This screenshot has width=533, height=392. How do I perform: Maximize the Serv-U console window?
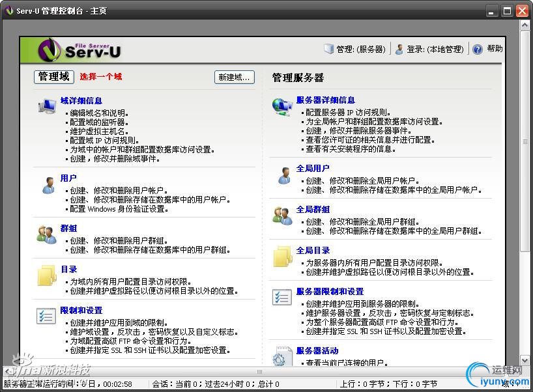[x=507, y=11]
